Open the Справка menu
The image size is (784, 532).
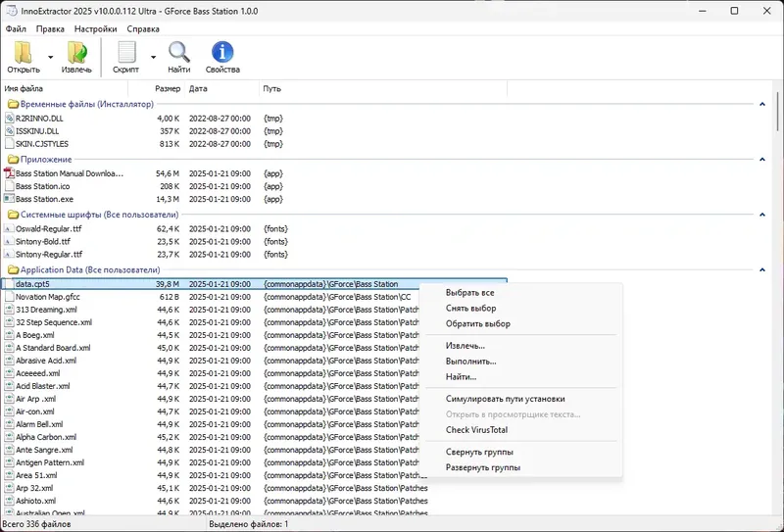[143, 29]
